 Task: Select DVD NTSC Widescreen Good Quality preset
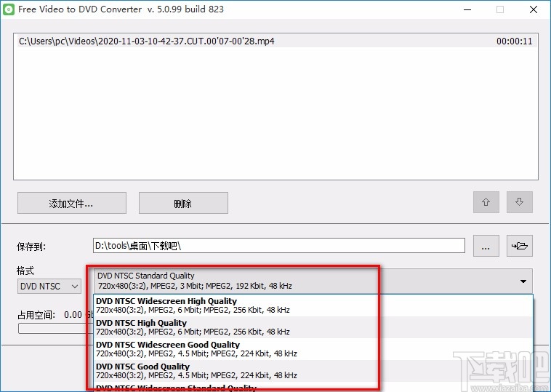click(313, 349)
